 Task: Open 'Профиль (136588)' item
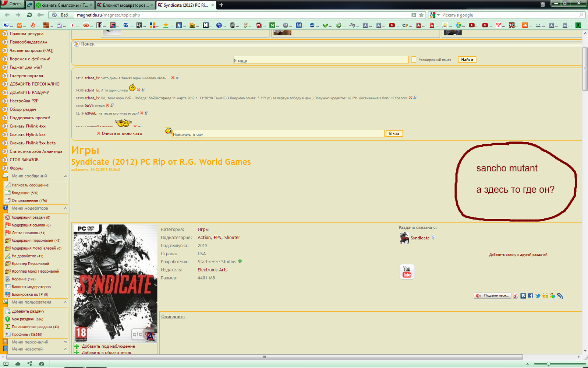27,335
